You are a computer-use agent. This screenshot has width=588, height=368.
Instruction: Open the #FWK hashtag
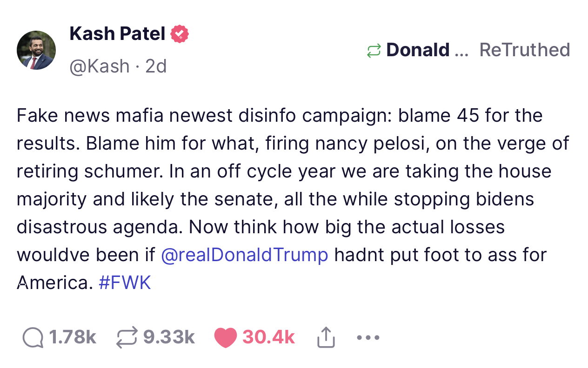coord(125,283)
